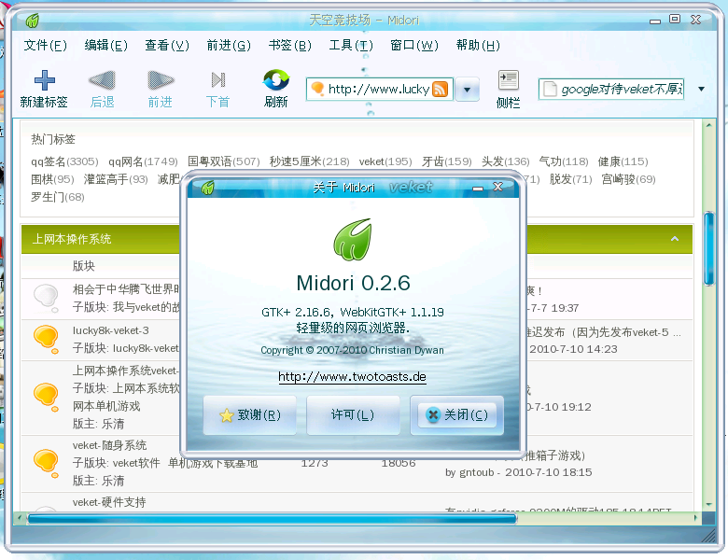Click the site favicon in the address bar
This screenshot has width=728, height=560.
tap(317, 89)
